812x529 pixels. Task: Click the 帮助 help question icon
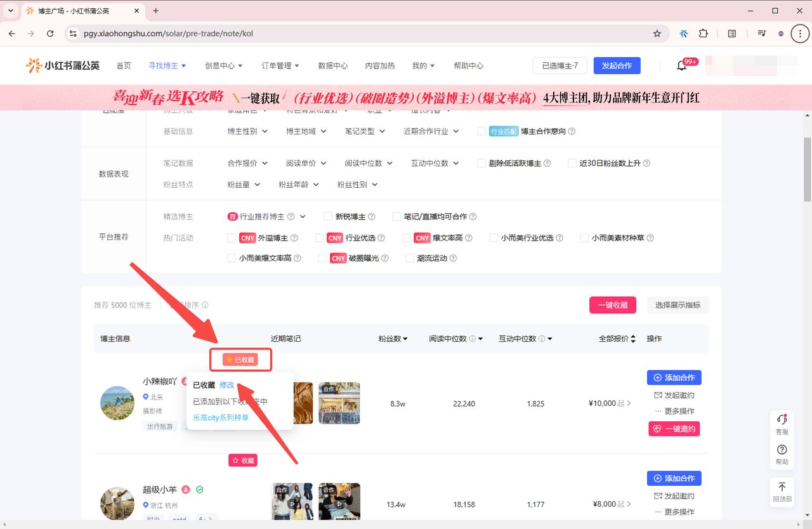click(782, 450)
